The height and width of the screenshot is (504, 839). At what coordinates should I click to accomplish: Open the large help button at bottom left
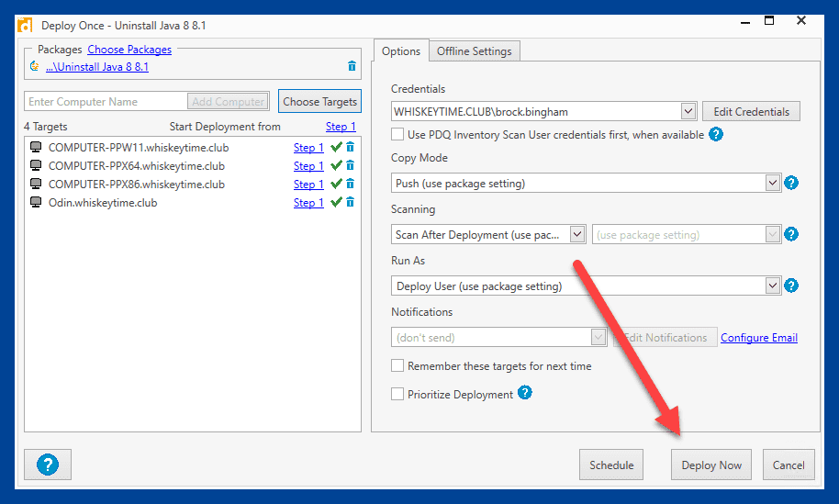(48, 465)
